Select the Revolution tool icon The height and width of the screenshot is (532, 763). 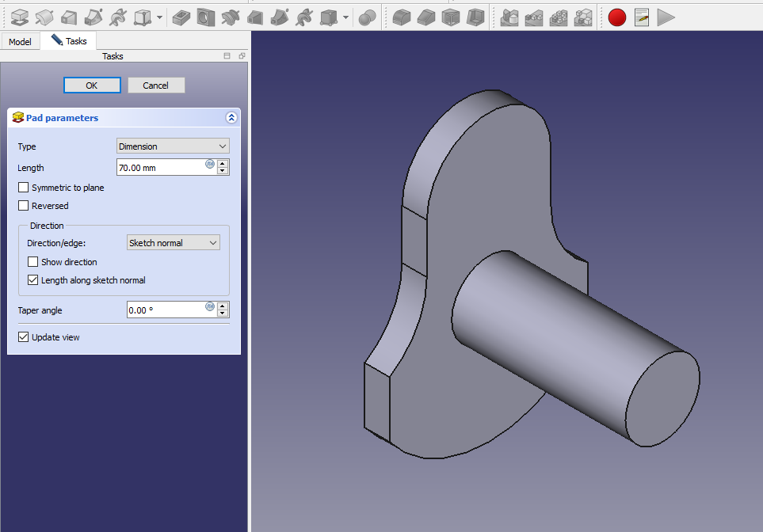tap(44, 17)
